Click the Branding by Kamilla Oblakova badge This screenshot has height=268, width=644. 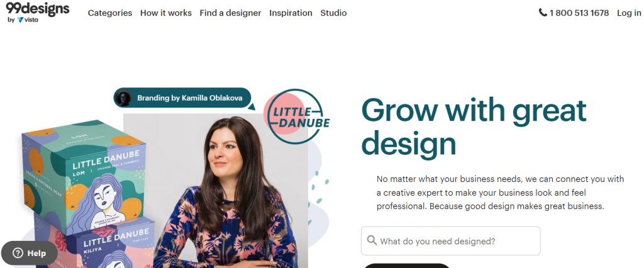[x=182, y=98]
